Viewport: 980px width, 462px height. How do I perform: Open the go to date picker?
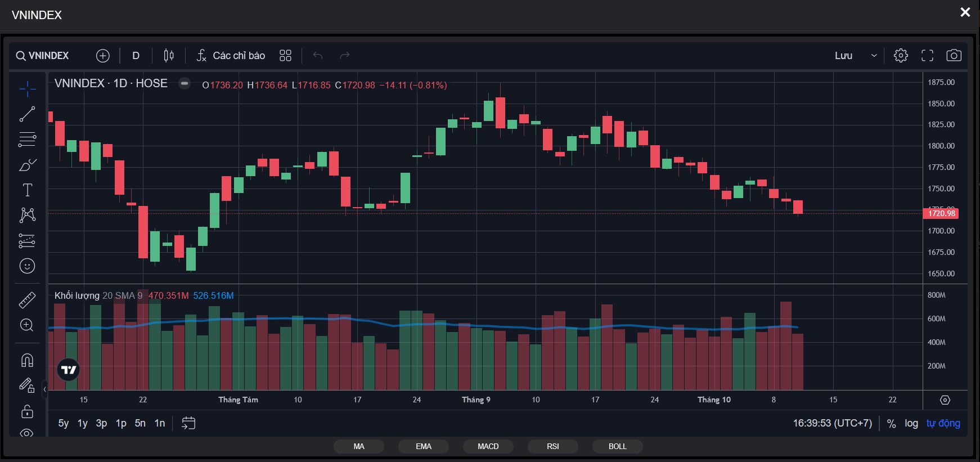188,423
